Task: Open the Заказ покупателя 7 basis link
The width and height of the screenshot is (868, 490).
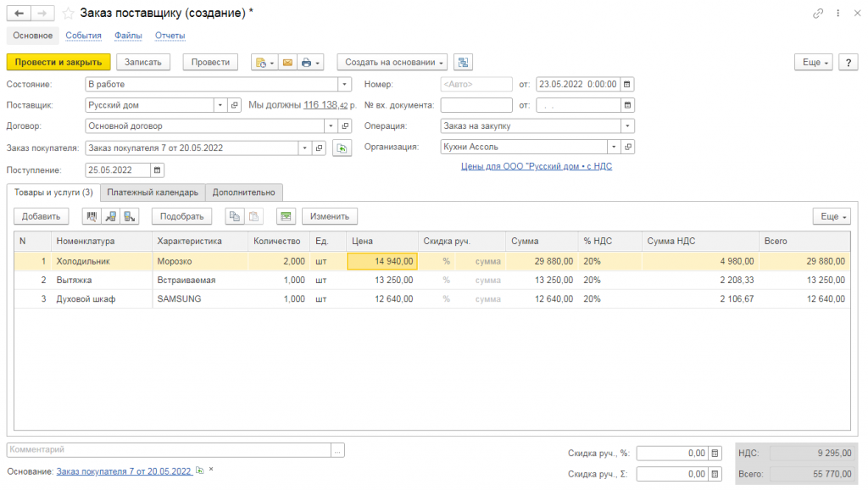Action: click(x=124, y=471)
